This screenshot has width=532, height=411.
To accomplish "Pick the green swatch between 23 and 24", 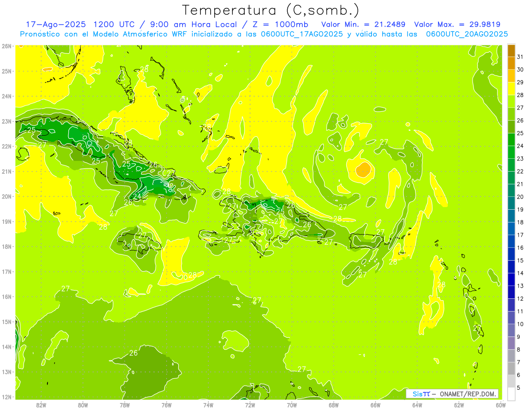I will pos(511,153).
